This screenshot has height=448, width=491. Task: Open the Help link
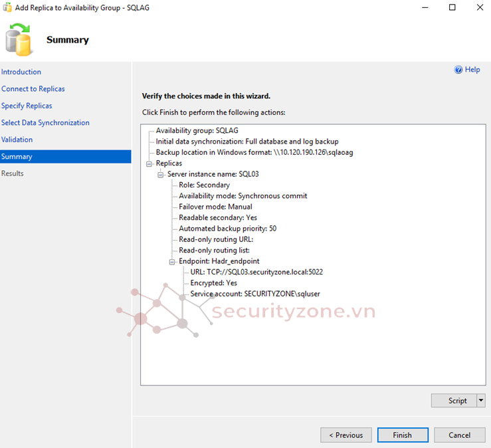coord(472,70)
